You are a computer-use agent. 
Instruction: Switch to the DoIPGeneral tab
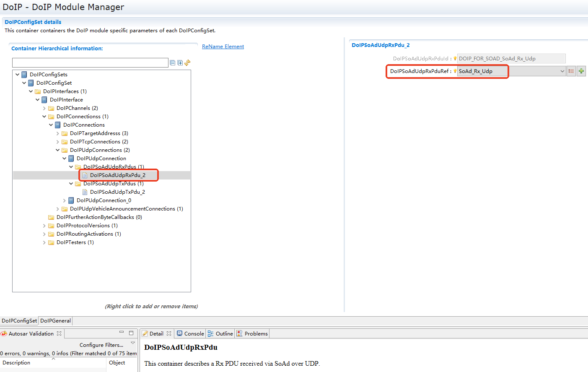point(55,321)
